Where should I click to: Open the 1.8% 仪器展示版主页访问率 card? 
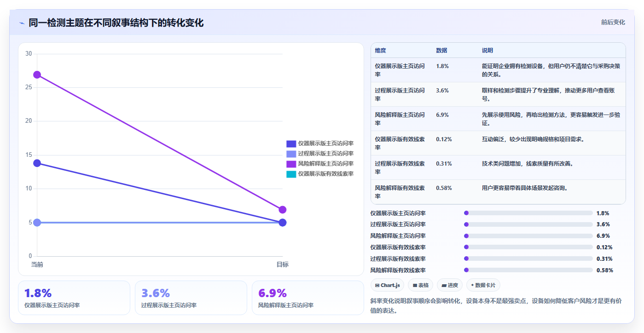[x=74, y=298]
